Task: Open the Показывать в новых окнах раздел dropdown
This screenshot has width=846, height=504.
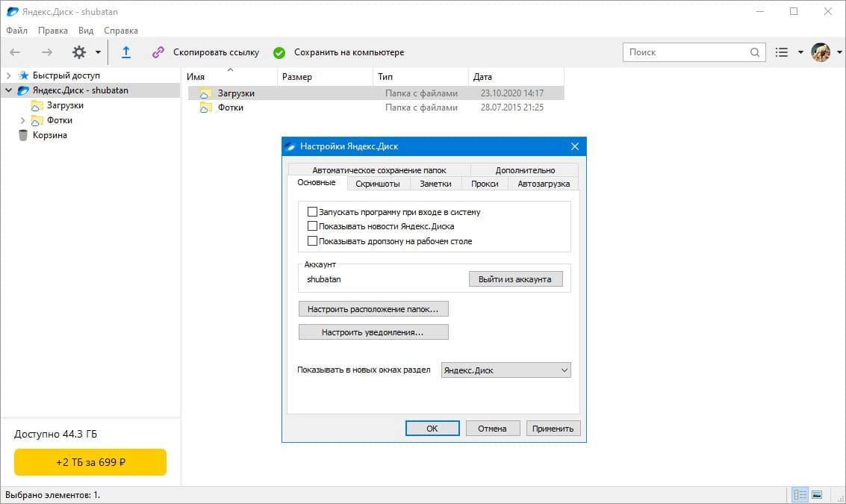Action: click(506, 370)
